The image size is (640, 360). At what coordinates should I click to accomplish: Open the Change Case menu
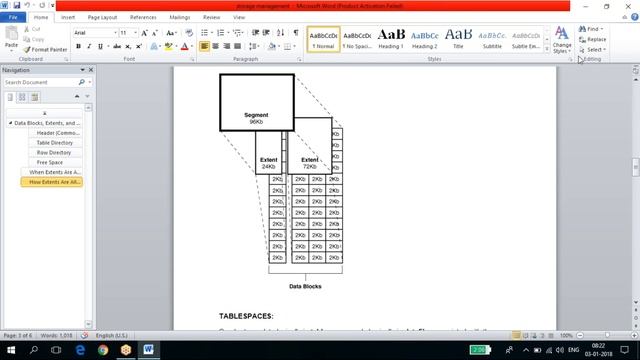coord(171,33)
